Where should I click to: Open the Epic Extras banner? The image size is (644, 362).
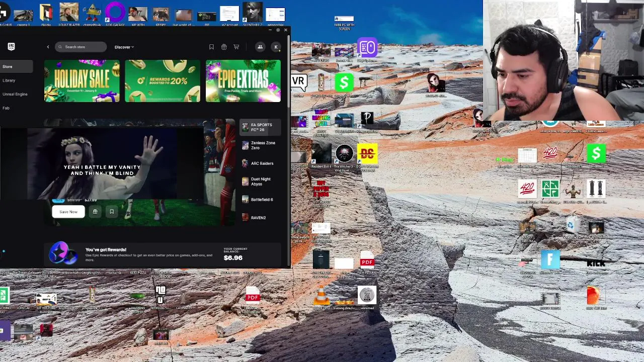click(x=243, y=81)
